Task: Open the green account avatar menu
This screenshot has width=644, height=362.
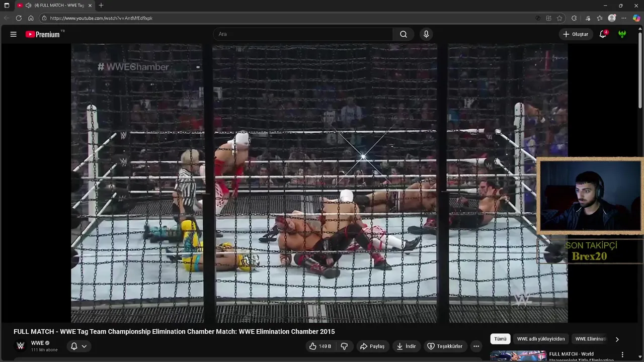Action: (622, 34)
